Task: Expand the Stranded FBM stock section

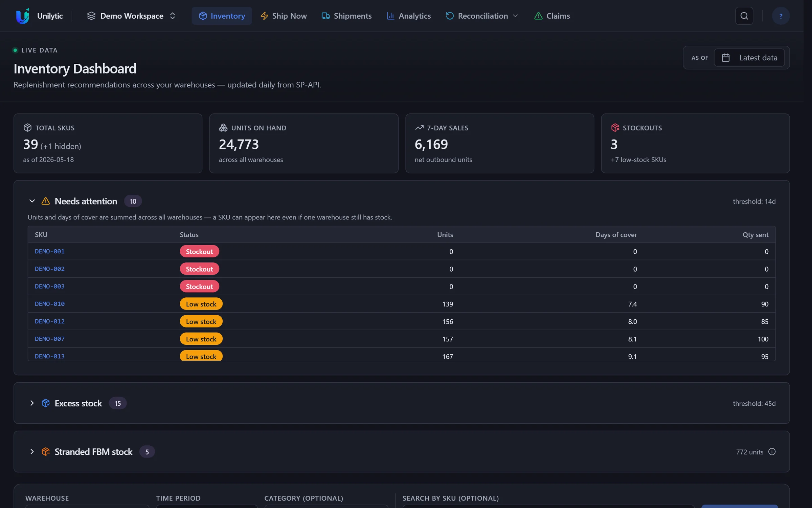Action: tap(32, 451)
